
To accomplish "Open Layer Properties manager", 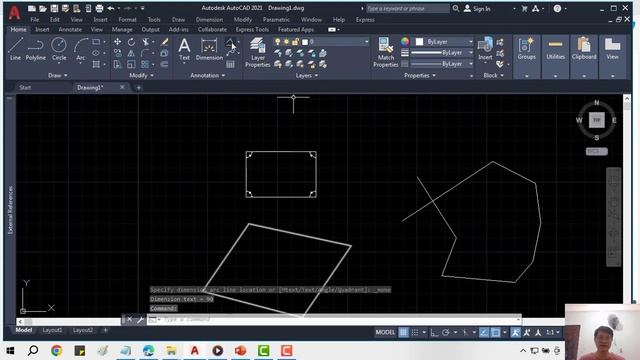I will pyautogui.click(x=258, y=52).
